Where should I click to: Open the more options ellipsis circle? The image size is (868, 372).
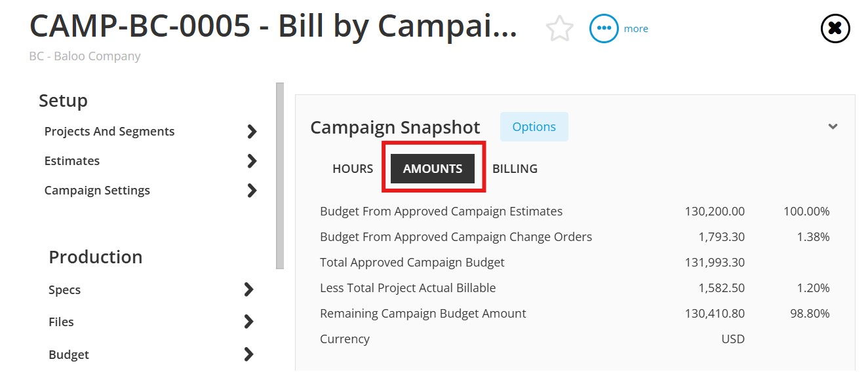604,29
